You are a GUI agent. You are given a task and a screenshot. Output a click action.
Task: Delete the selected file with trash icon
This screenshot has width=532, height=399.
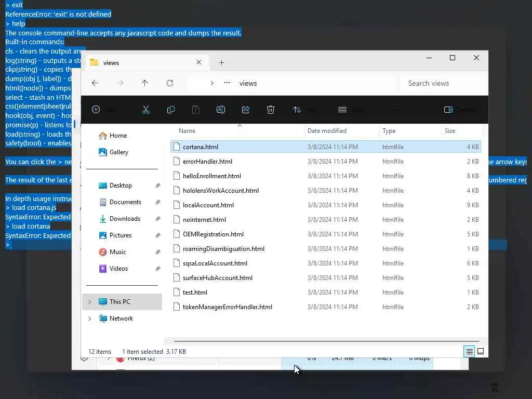270,110
